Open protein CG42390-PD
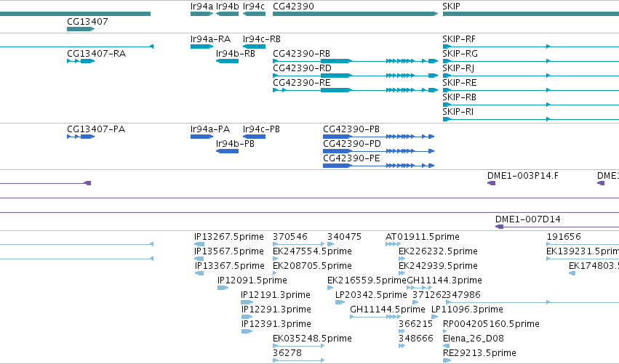619x364 pixels. pyautogui.click(x=378, y=151)
